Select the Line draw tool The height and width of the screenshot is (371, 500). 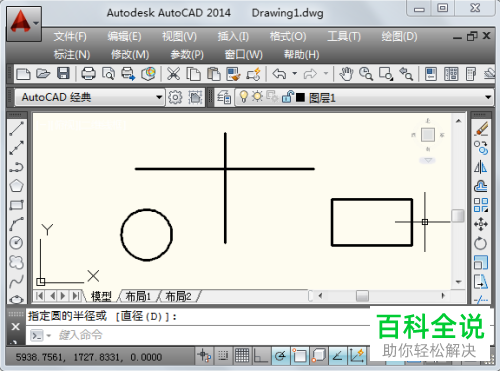click(x=16, y=128)
